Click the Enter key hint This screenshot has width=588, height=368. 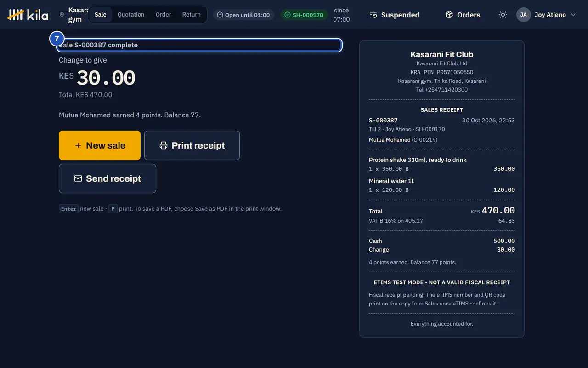point(69,209)
